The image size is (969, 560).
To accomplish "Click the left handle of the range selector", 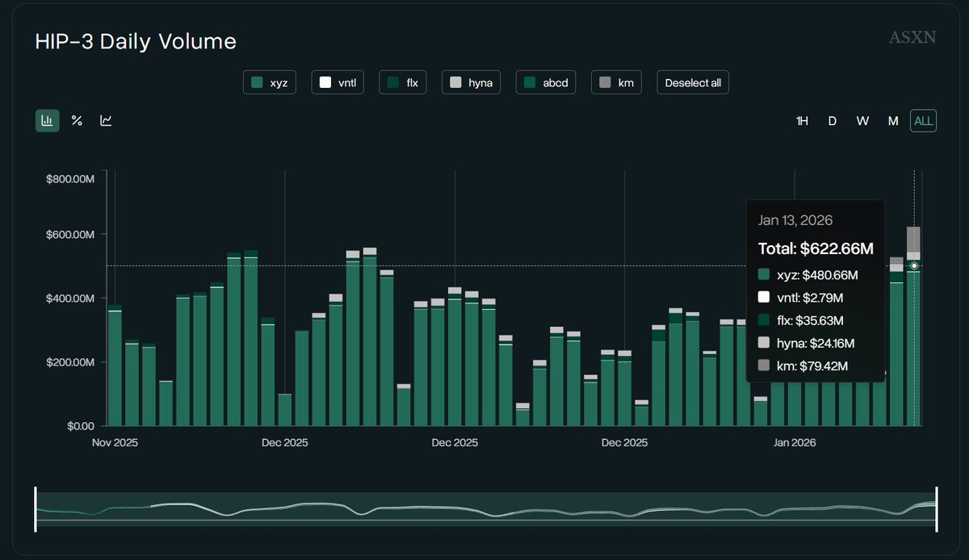I will coord(36,508).
